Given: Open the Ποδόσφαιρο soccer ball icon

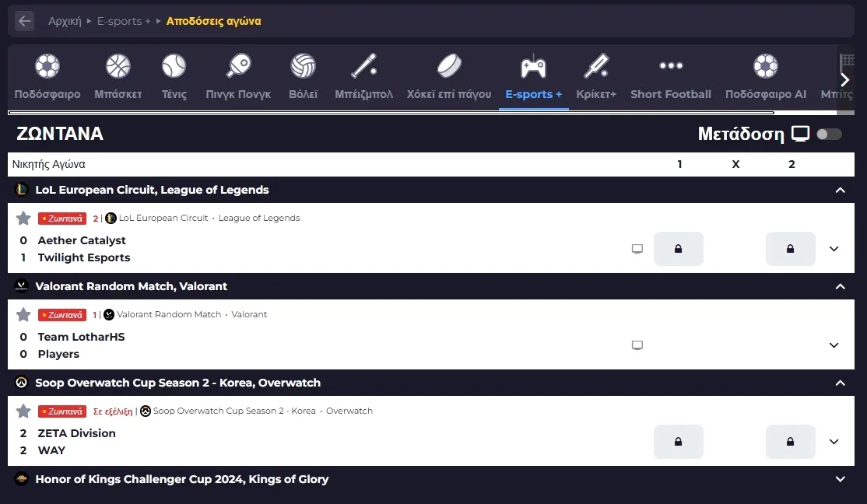Looking at the screenshot, I should [47, 66].
